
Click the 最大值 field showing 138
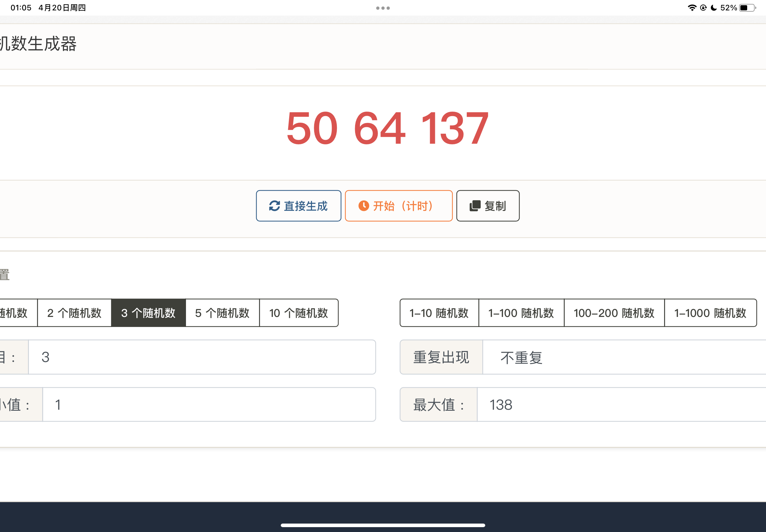tap(622, 405)
